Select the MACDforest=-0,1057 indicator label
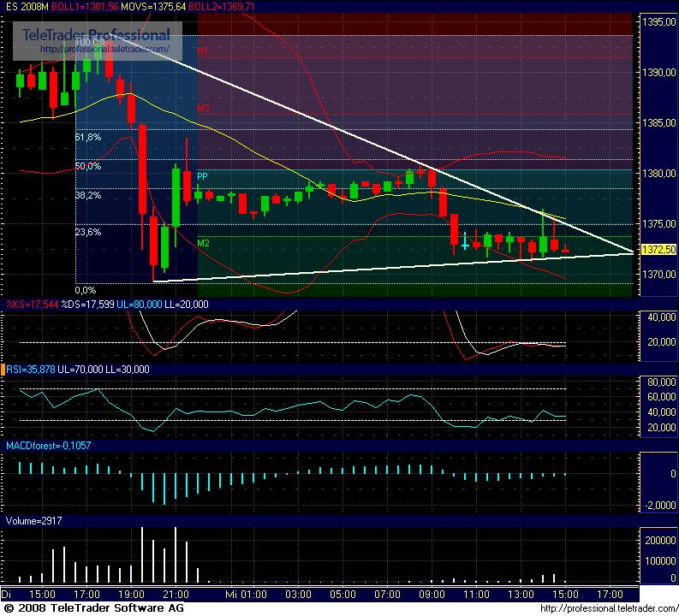 click(49, 446)
